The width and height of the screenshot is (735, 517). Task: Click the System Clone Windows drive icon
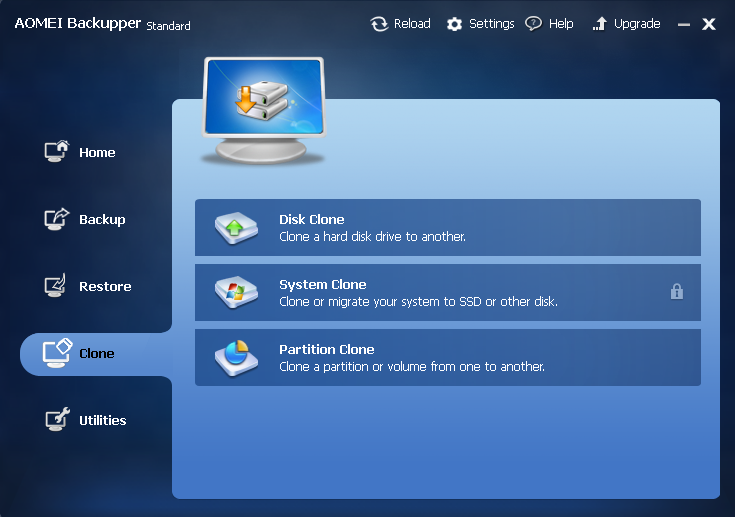coord(236,293)
